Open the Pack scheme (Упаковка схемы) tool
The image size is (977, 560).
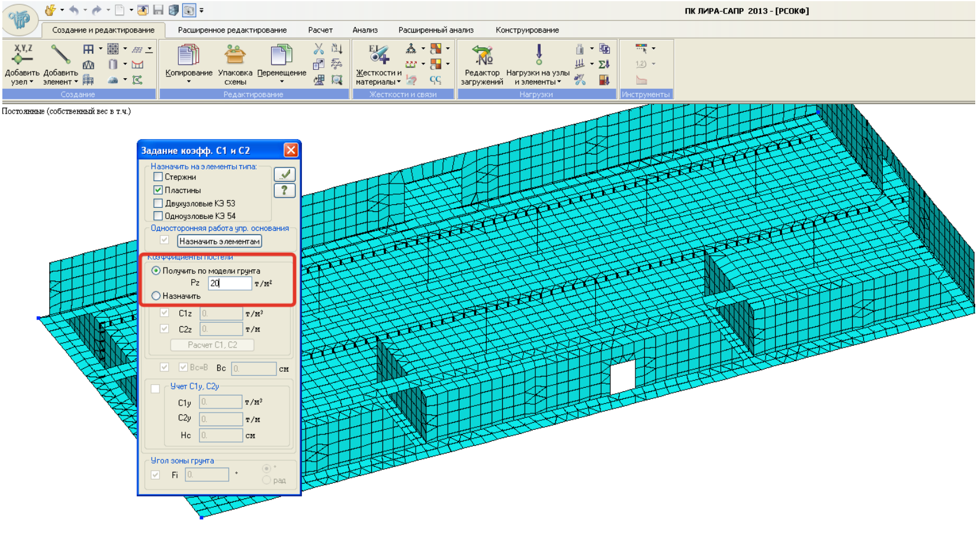(x=235, y=55)
